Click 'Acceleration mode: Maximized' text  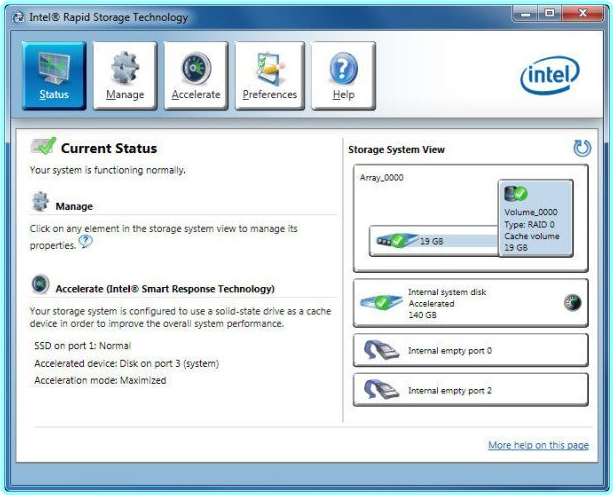click(x=100, y=380)
